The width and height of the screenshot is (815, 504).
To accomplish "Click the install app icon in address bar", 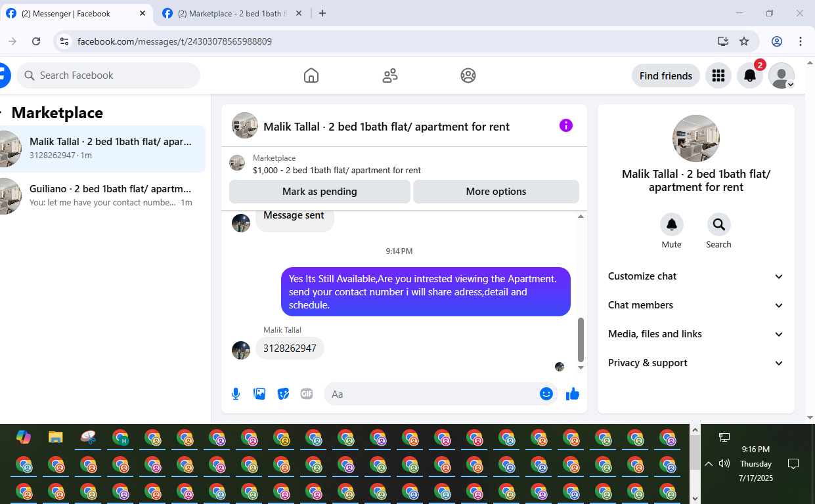I will pos(723,41).
